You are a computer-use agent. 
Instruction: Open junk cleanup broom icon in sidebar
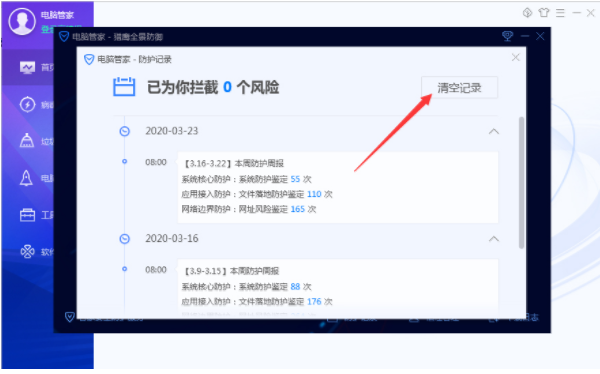[x=26, y=140]
